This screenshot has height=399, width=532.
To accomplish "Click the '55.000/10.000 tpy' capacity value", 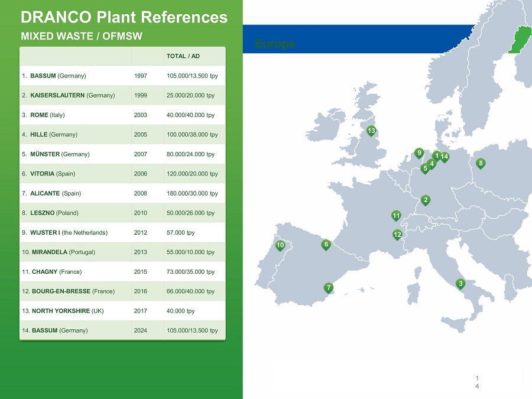I will [x=191, y=252].
